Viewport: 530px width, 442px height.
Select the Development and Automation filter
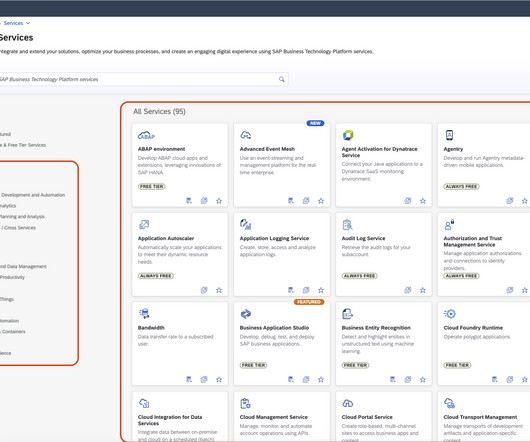point(33,195)
